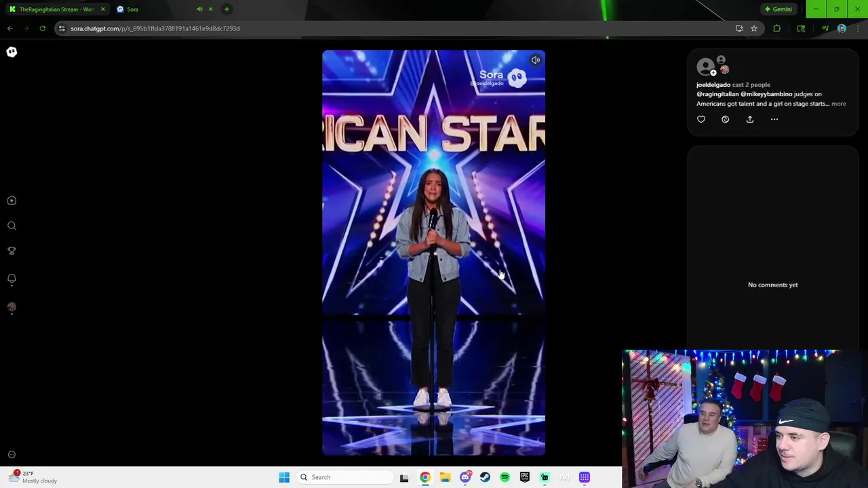
Task: Click the "cast 2 people" text
Action: (751, 85)
